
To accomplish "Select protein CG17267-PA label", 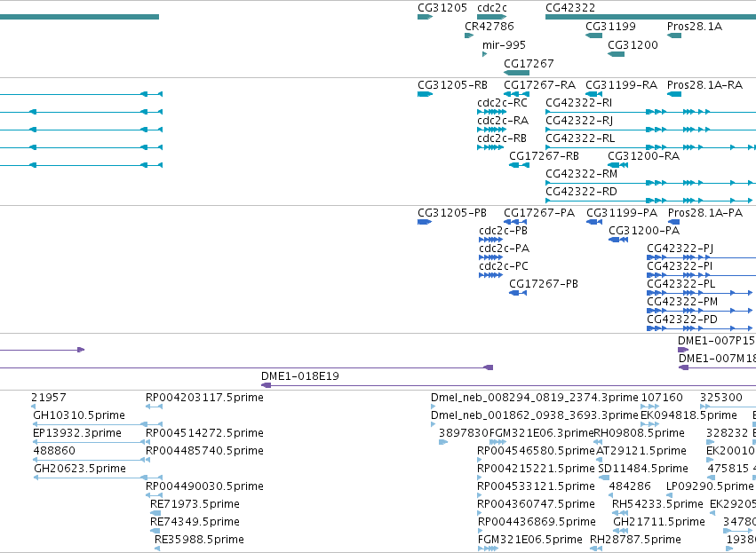I will pos(539,212).
